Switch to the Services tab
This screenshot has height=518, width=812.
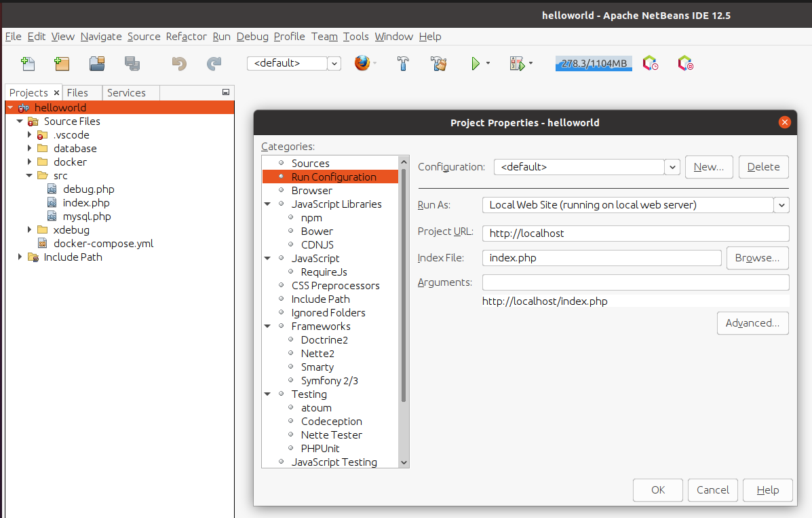tap(126, 93)
